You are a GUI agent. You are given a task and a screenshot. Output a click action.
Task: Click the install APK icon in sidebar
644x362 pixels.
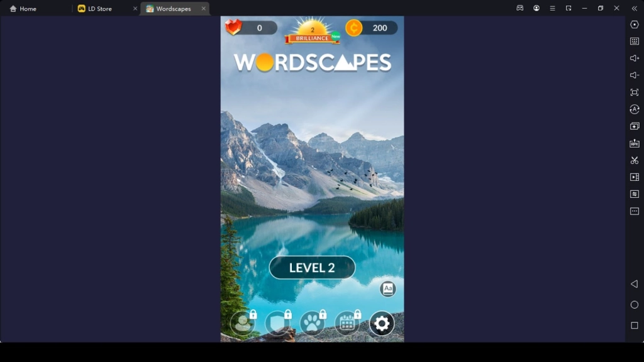tap(635, 143)
